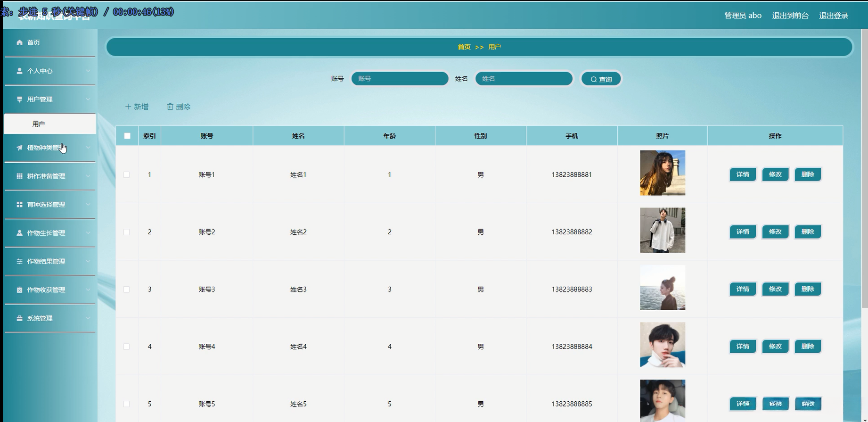Screen dimensions: 868x422
Task: Click the 首页 breadcrumb link
Action: coord(464,47)
